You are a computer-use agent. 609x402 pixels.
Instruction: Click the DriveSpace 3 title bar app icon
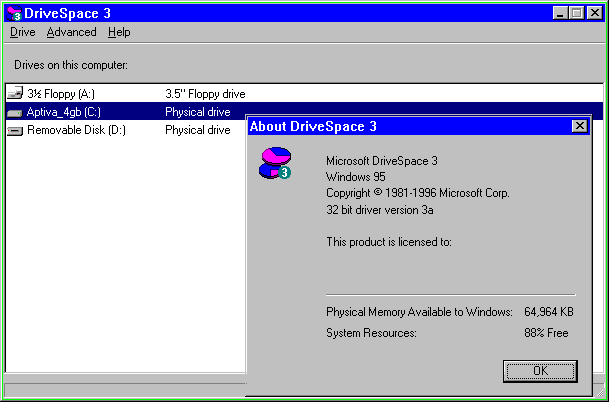(x=16, y=13)
